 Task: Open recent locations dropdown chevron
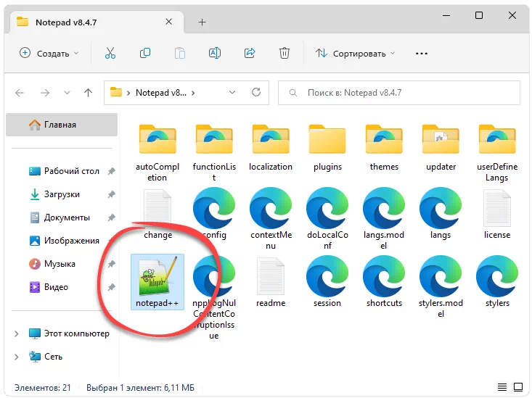point(67,93)
